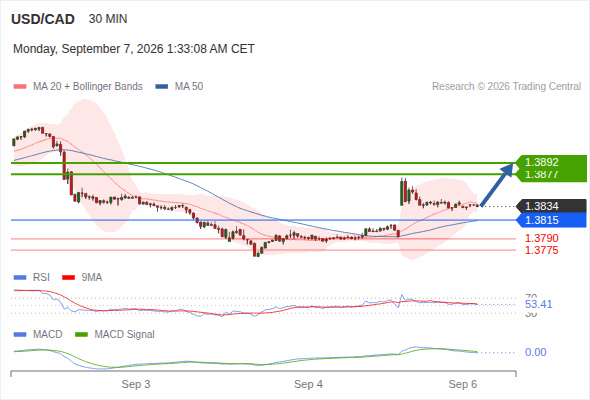This screenshot has width=590, height=400.
Task: Click the 1.3775 red support label
Action: pos(542,250)
